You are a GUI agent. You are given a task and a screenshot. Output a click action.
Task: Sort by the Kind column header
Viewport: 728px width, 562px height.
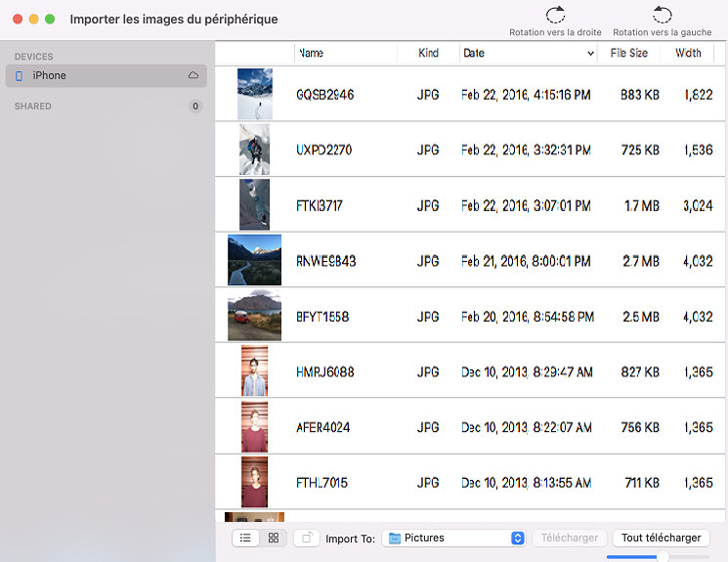[x=428, y=53]
